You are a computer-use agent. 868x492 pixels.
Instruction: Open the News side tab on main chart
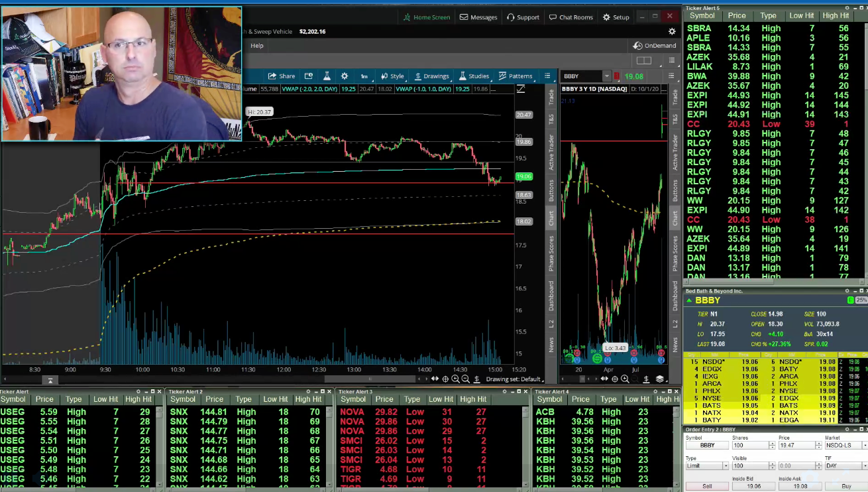click(551, 344)
